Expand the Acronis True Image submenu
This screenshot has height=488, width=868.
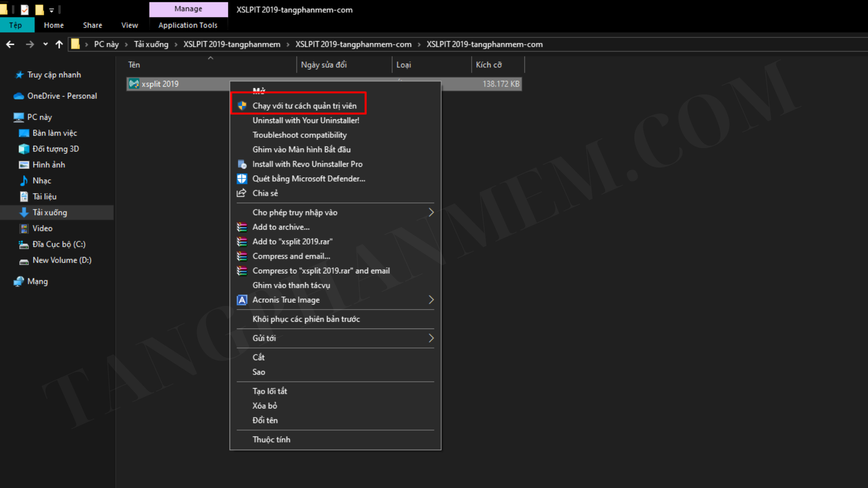coord(431,300)
